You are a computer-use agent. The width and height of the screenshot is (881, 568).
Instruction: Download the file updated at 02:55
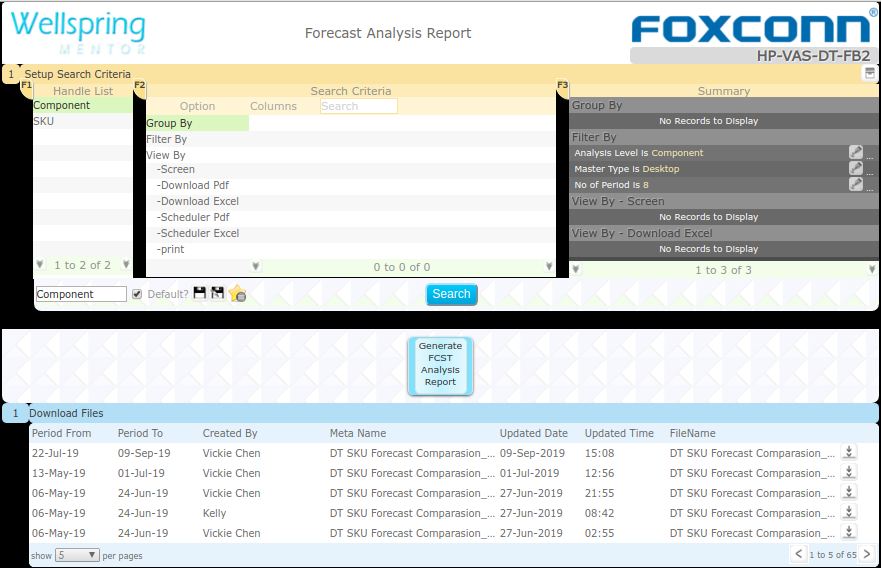[849, 533]
